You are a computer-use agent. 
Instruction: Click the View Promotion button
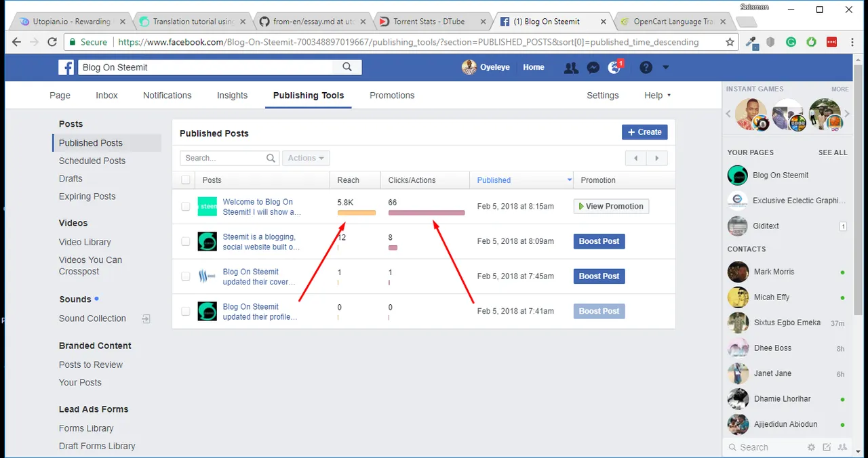[611, 206]
